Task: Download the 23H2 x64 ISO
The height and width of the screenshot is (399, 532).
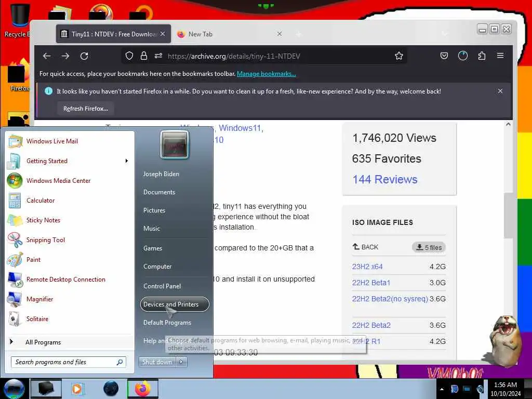Action: [367, 267]
